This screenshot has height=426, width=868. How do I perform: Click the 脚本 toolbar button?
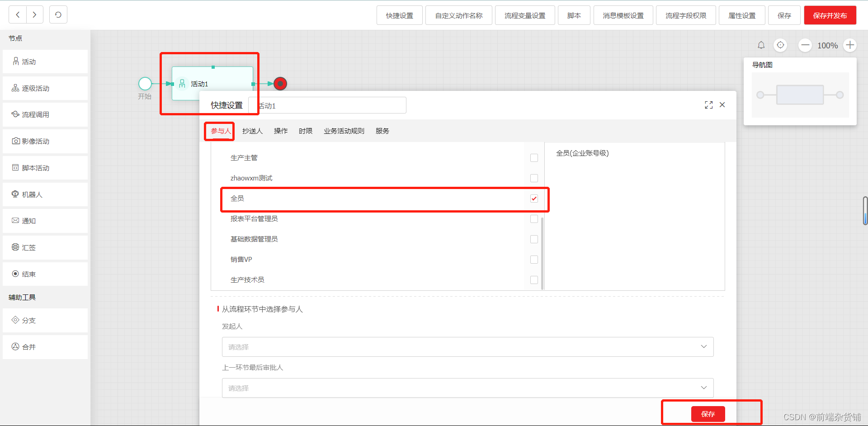(x=574, y=15)
